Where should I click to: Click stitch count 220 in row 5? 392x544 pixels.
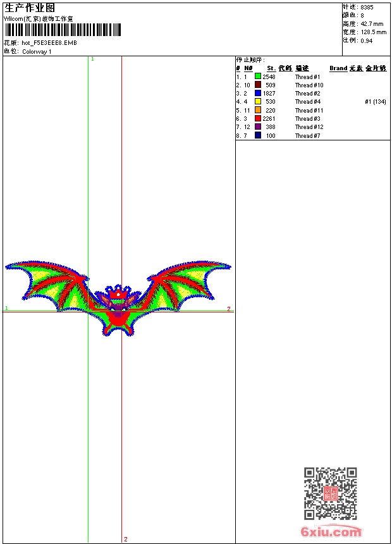(271, 110)
